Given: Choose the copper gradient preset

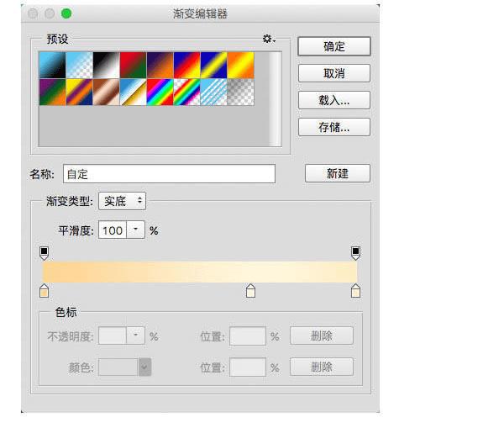Looking at the screenshot, I should point(106,92).
